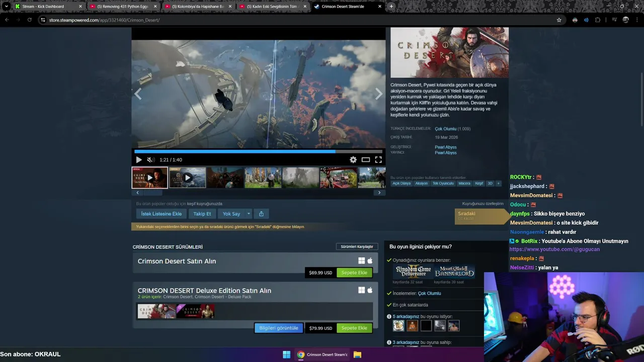Click the Yok Say button
This screenshot has width=644, height=362.
coord(231,214)
